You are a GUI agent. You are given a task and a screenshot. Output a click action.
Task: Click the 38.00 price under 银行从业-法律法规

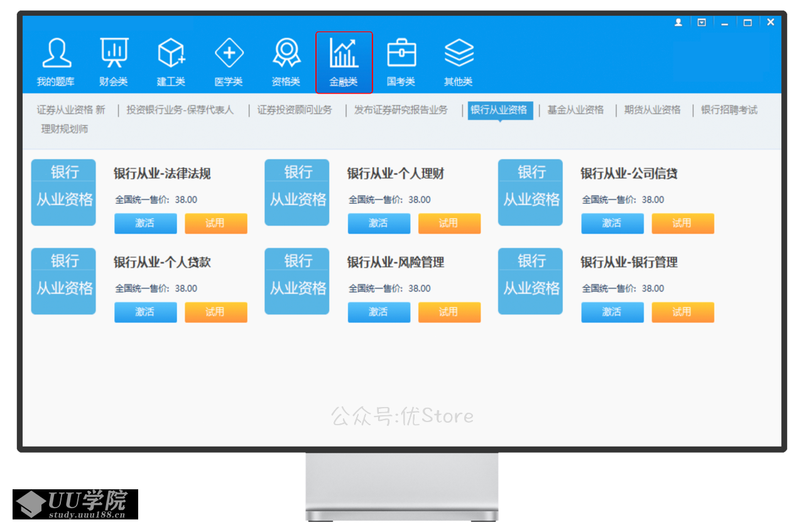click(x=186, y=200)
